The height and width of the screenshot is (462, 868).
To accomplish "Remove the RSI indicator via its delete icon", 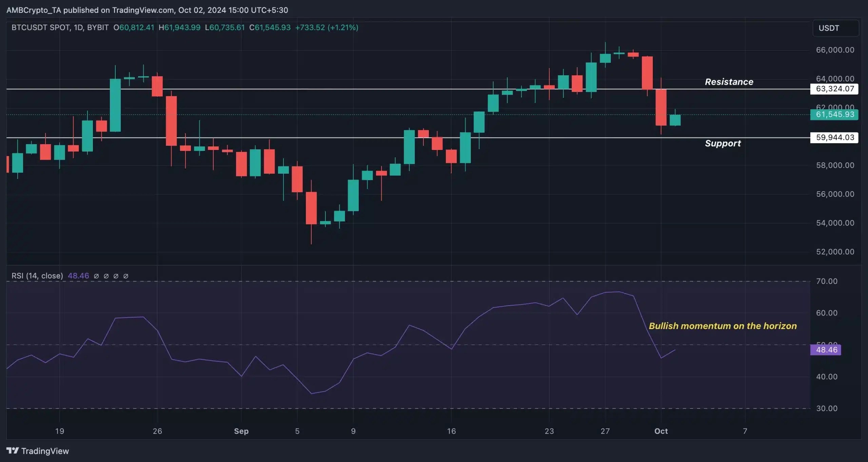I will pyautogui.click(x=116, y=276).
